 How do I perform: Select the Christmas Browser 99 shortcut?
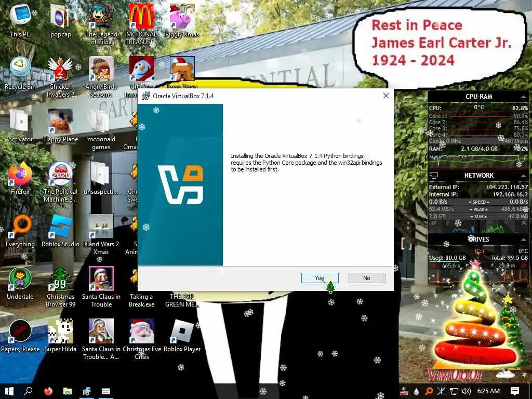tap(60, 287)
